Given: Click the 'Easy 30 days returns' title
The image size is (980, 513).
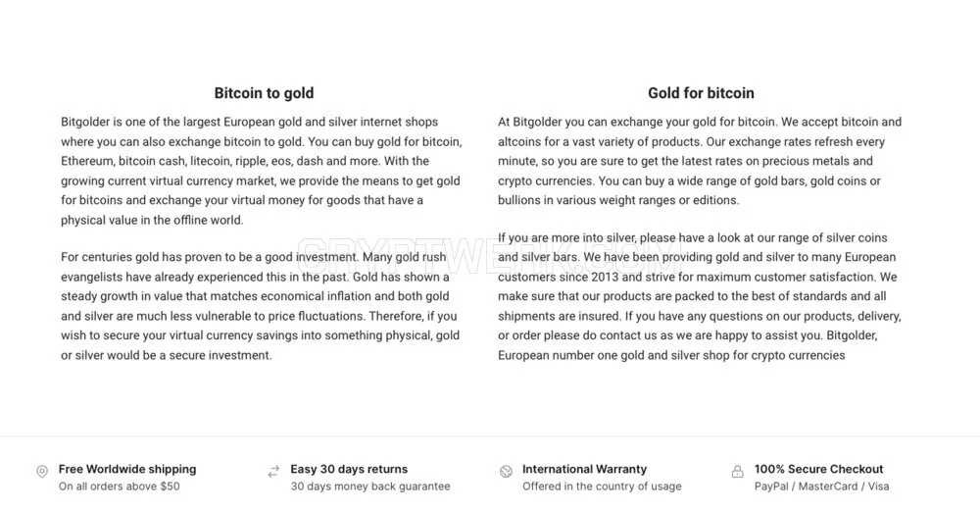Looking at the screenshot, I should (349, 469).
